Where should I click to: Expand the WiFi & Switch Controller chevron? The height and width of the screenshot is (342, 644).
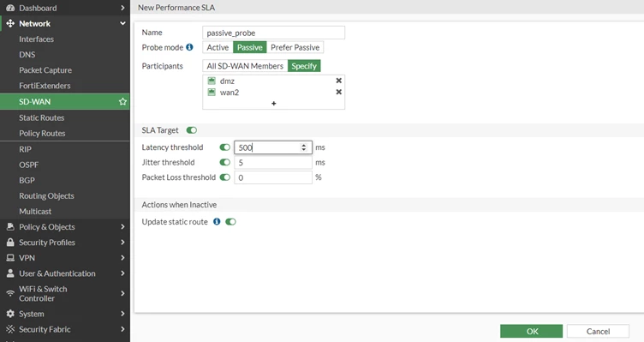pos(122,293)
